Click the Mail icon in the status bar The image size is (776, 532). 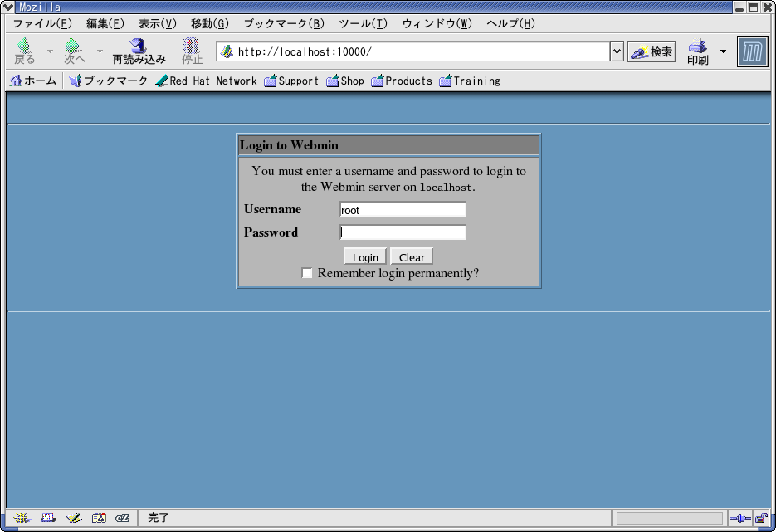tap(48, 518)
